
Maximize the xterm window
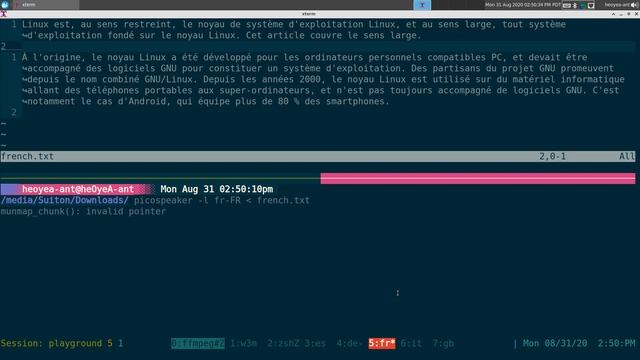pyautogui.click(x=629, y=14)
